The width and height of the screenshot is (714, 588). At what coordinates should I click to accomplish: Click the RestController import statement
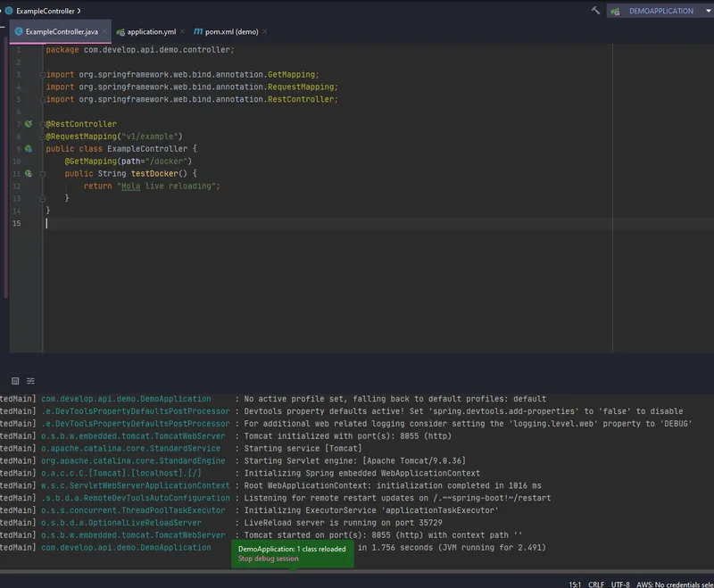coord(192,99)
